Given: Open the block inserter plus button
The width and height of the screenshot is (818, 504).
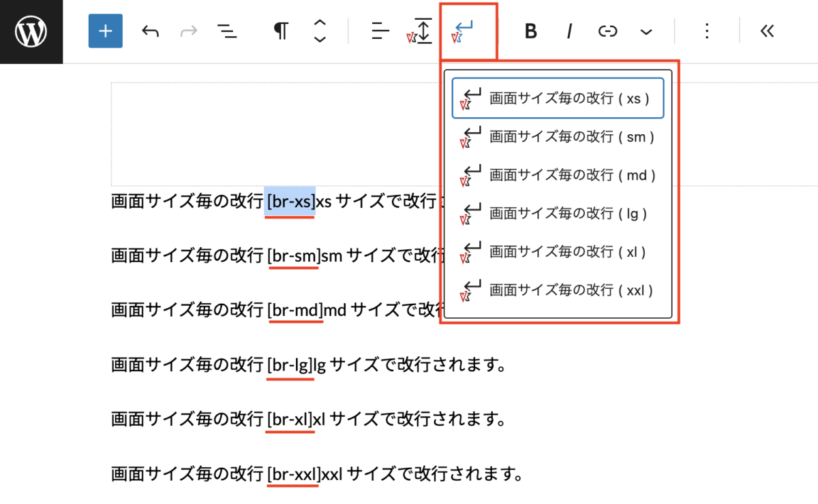Looking at the screenshot, I should pyautogui.click(x=106, y=31).
